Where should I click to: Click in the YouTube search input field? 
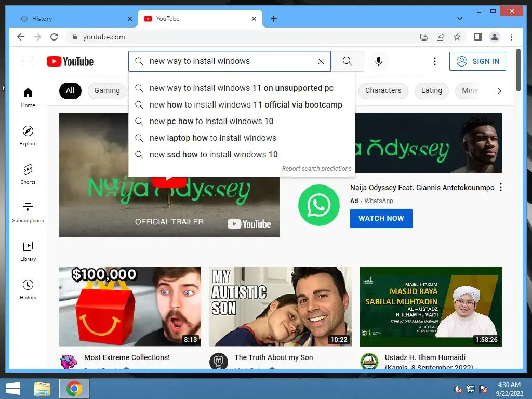tap(229, 61)
